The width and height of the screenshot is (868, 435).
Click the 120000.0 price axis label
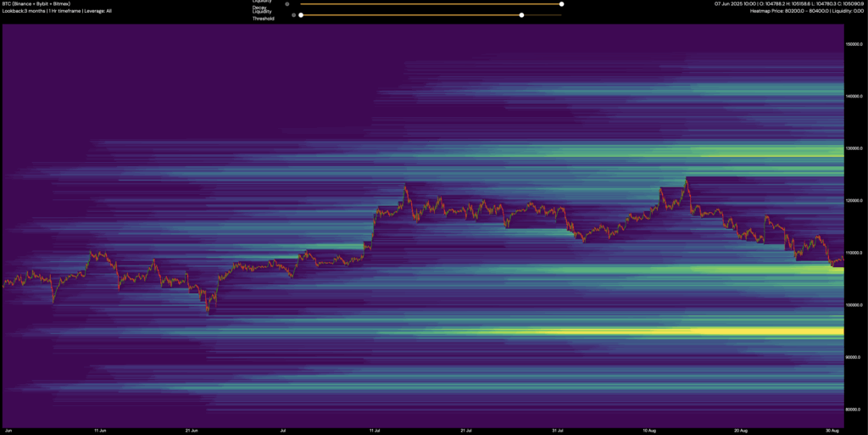pyautogui.click(x=853, y=201)
